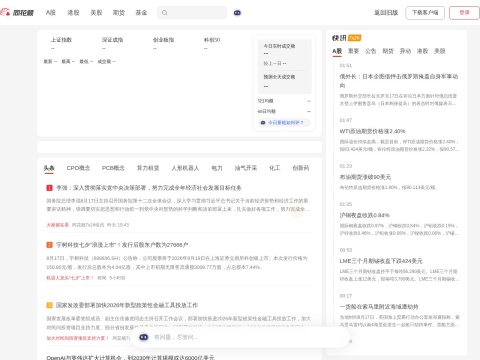Screen dimensions: 480x360
Task: Open the 国家发改委部署 headline article
Action: point(127,305)
